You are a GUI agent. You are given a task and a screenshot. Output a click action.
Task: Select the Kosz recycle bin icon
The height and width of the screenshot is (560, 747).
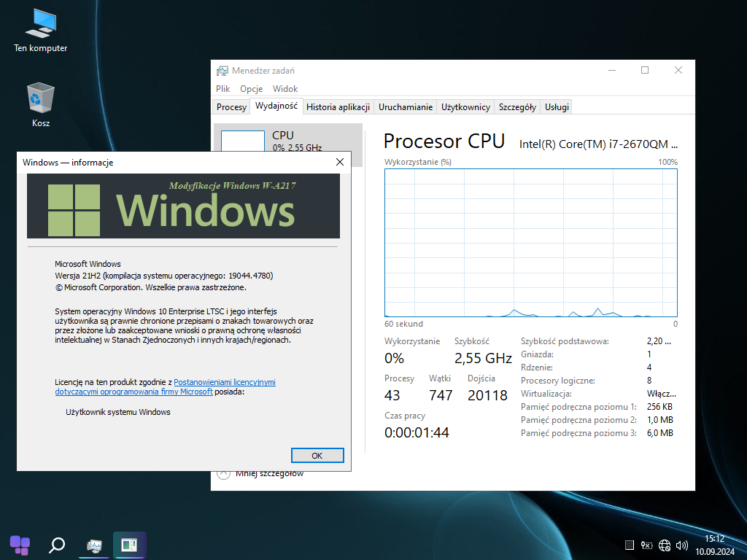click(x=41, y=105)
